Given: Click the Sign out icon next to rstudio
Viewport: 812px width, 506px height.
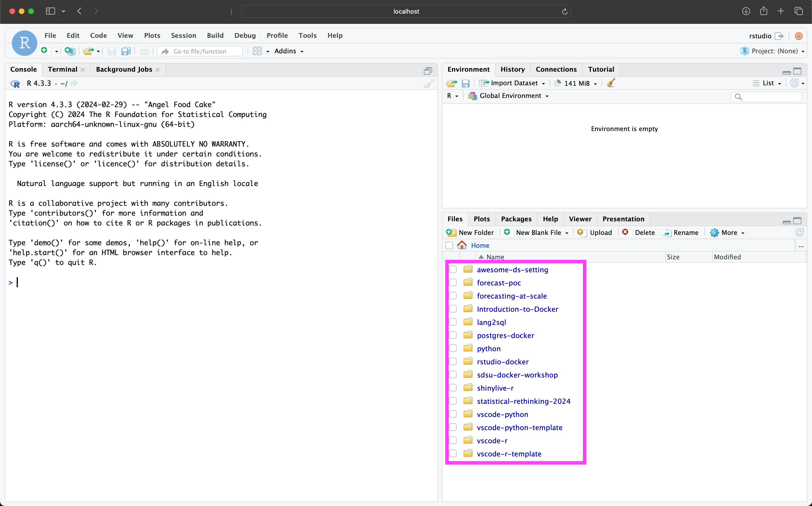Looking at the screenshot, I should click(779, 36).
